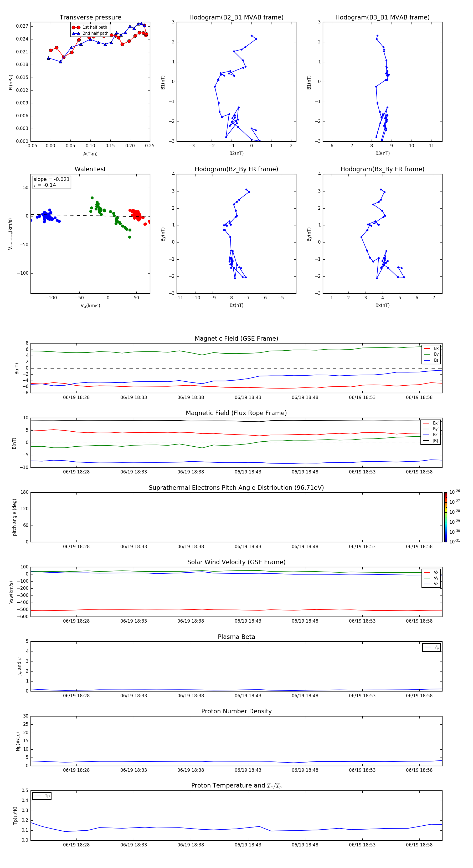Click '06/19 18:33' tick under Plasma Beta
The height and width of the screenshot is (868, 473).
point(134,696)
